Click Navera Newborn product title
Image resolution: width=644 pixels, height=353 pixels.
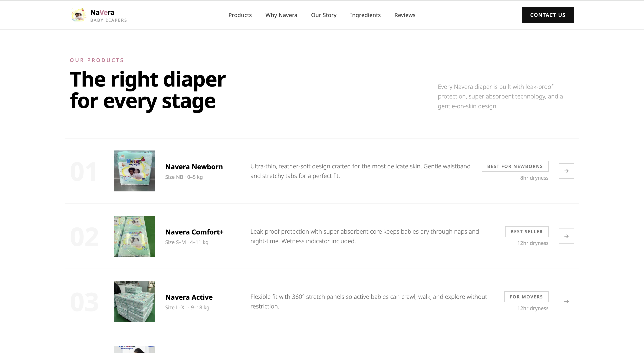tap(194, 167)
